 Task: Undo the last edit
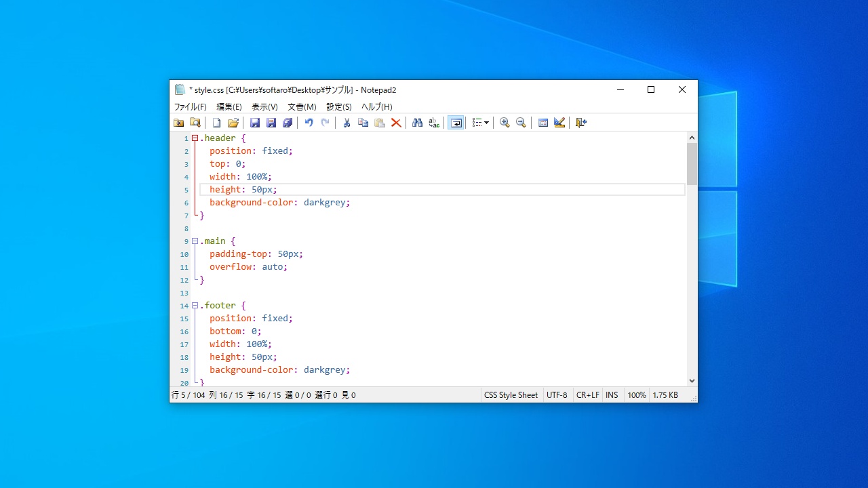[309, 123]
